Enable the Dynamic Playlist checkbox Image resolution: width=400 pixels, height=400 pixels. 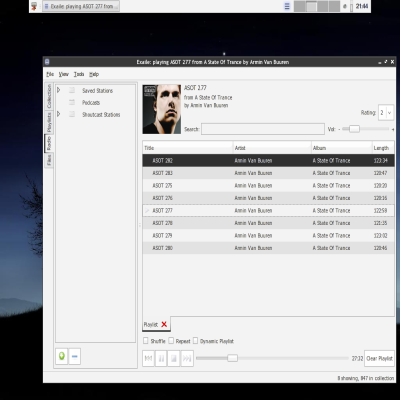(195, 341)
